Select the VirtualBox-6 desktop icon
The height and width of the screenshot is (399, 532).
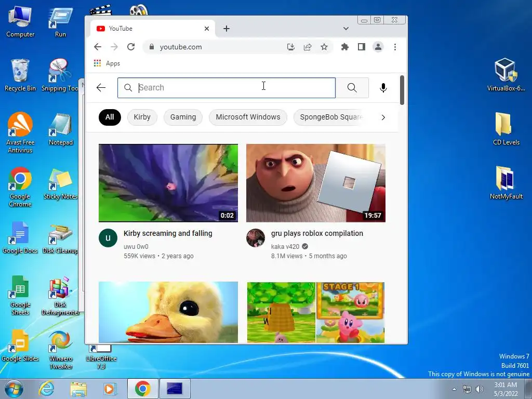click(x=506, y=75)
